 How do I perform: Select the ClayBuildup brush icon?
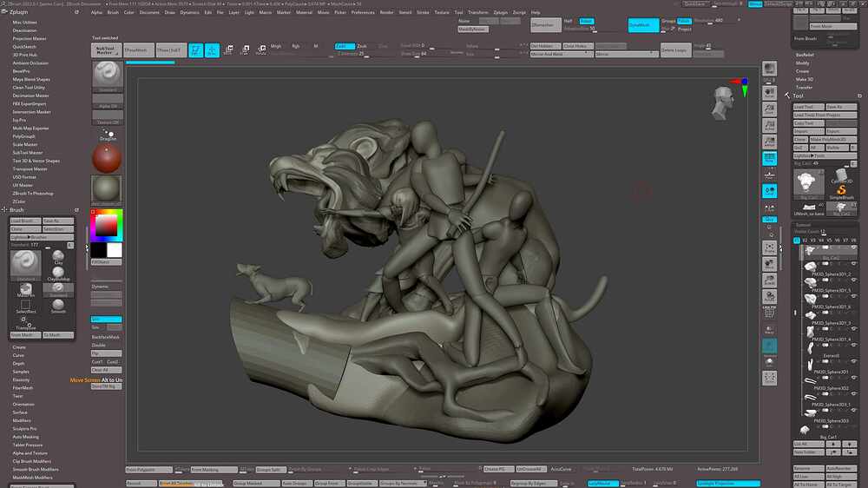pos(58,273)
